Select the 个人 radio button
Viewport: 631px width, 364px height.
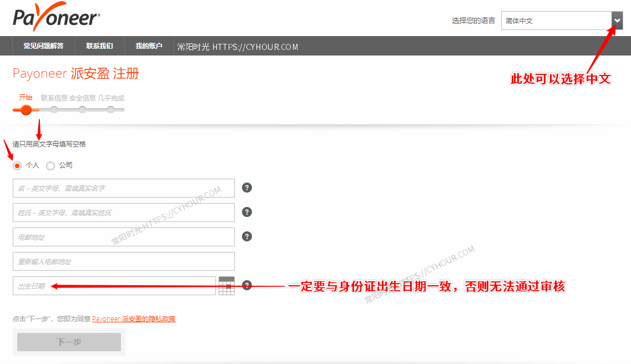pos(17,166)
